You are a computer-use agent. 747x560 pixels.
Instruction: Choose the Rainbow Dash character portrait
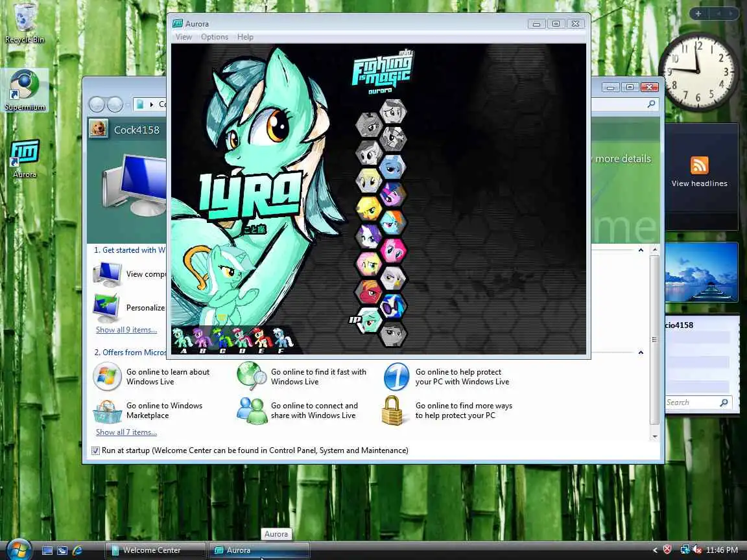[x=393, y=222]
